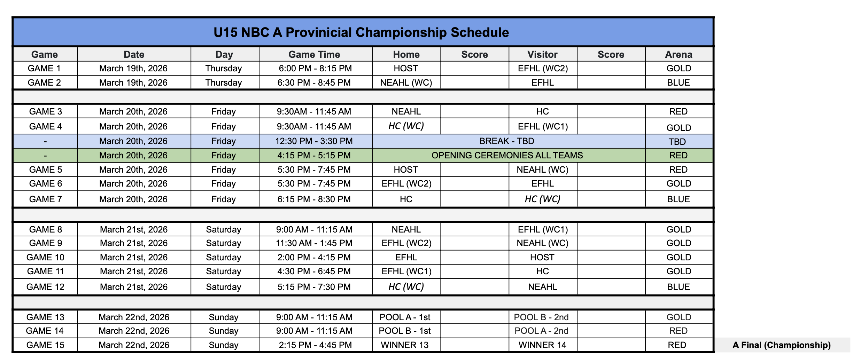Select the Visitor column header
This screenshot has width=868, height=362.
[x=542, y=54]
